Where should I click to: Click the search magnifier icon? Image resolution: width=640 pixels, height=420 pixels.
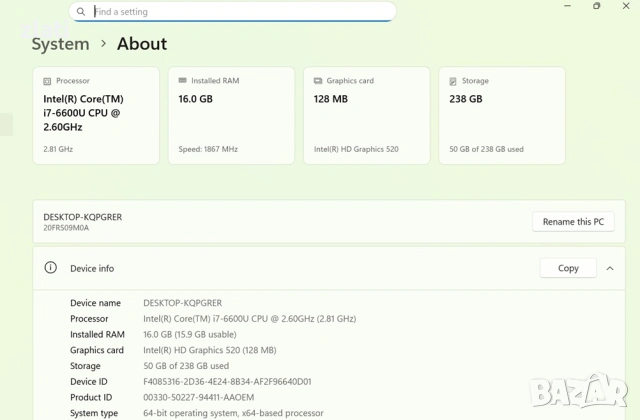81,11
